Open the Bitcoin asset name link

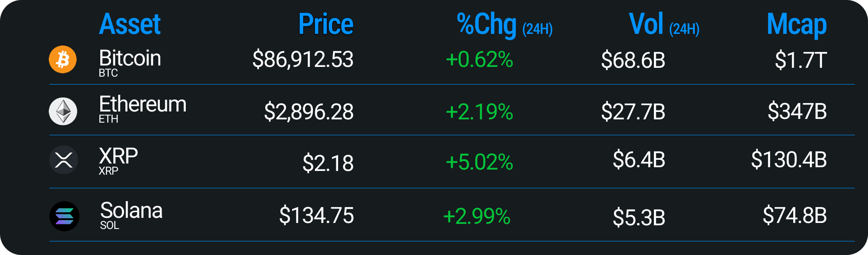pyautogui.click(x=130, y=59)
